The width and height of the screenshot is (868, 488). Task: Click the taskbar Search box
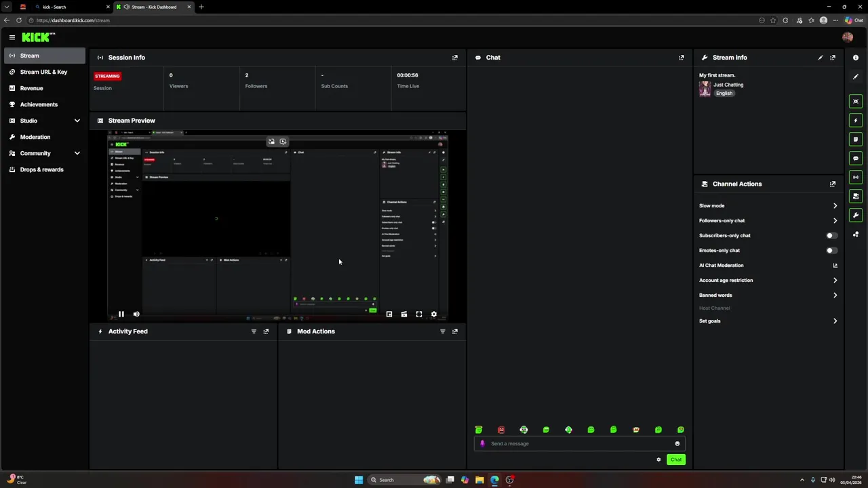[x=406, y=480]
